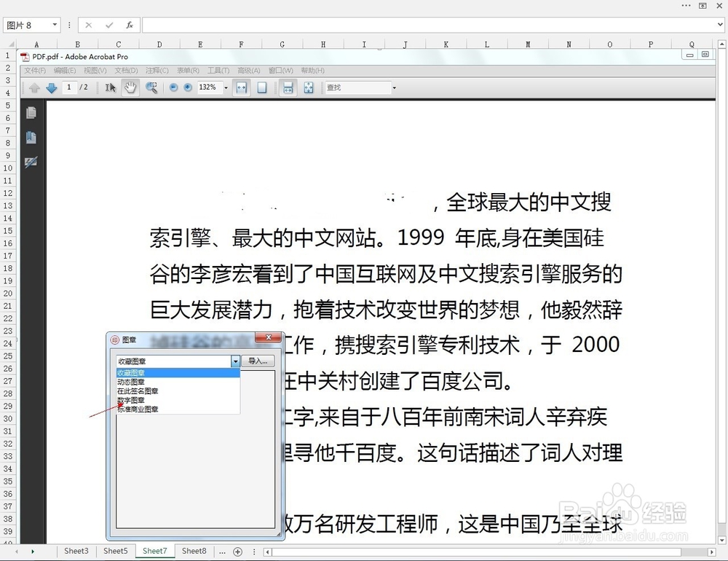
Task: Click the vertical scrollbar down arrow
Action: pos(722,541)
